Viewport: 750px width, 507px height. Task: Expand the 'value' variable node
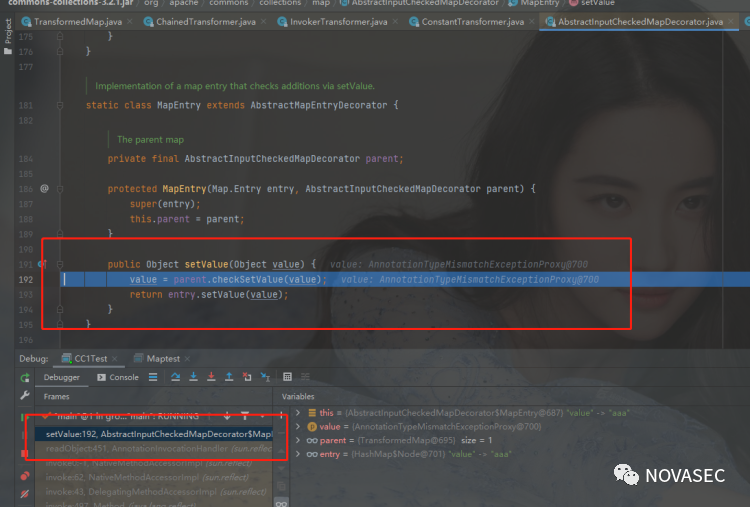coord(298,427)
